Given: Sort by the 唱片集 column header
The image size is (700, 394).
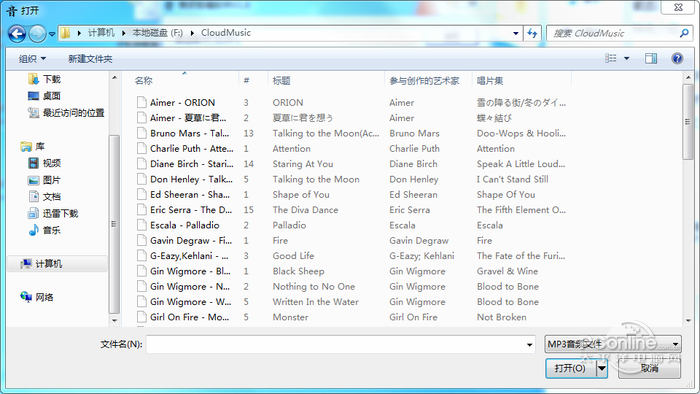Looking at the screenshot, I should pyautogui.click(x=490, y=81).
